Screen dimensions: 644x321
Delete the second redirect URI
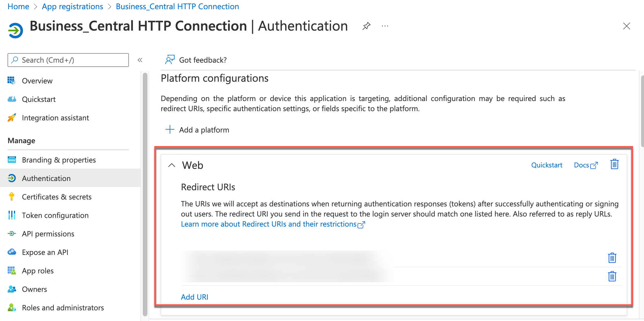(612, 276)
